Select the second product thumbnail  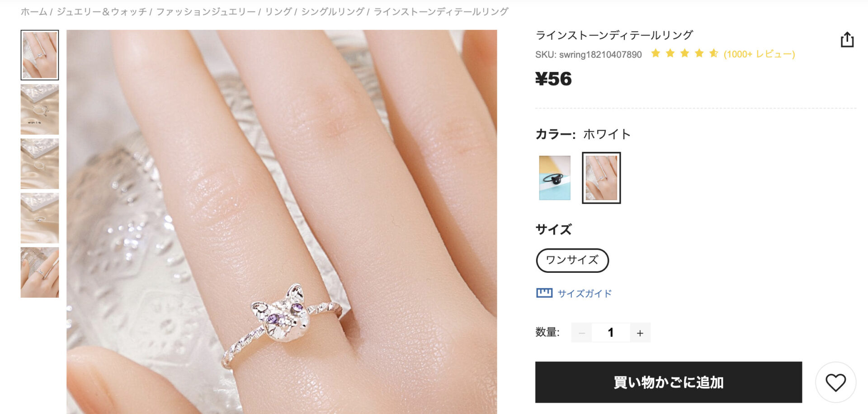[x=40, y=109]
